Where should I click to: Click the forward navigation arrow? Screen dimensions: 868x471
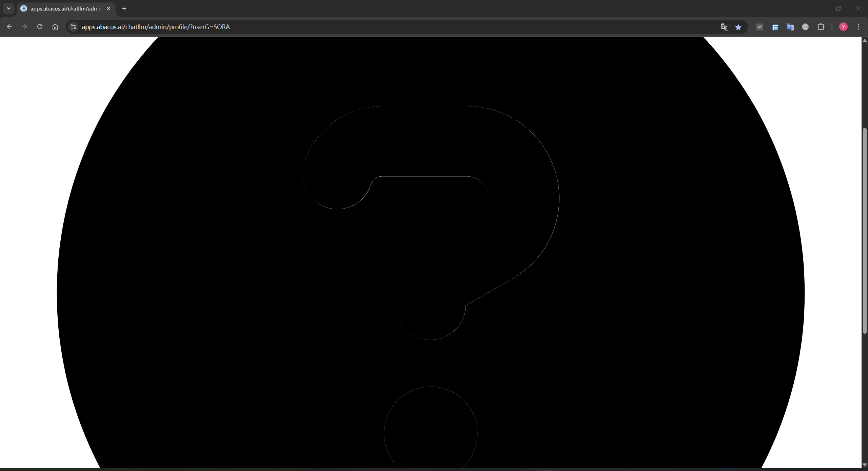click(x=24, y=27)
